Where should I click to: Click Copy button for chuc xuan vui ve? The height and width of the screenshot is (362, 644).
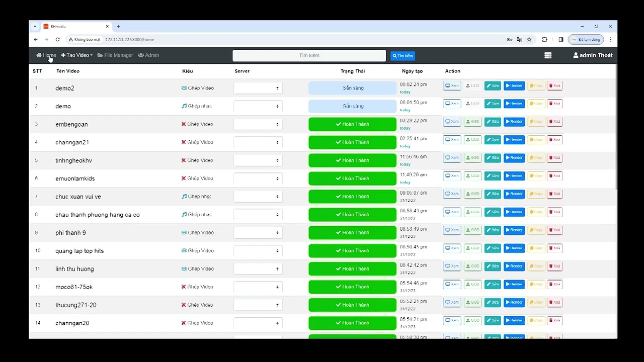point(536,194)
